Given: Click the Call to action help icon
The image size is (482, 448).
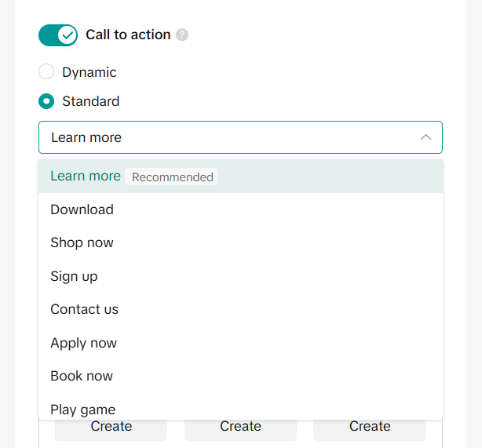Looking at the screenshot, I should point(182,35).
